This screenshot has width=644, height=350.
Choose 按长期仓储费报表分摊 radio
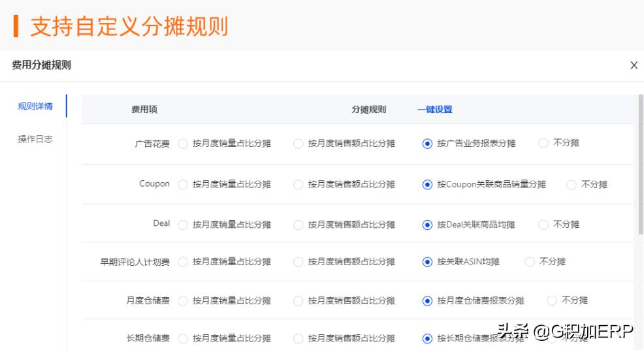(x=427, y=338)
